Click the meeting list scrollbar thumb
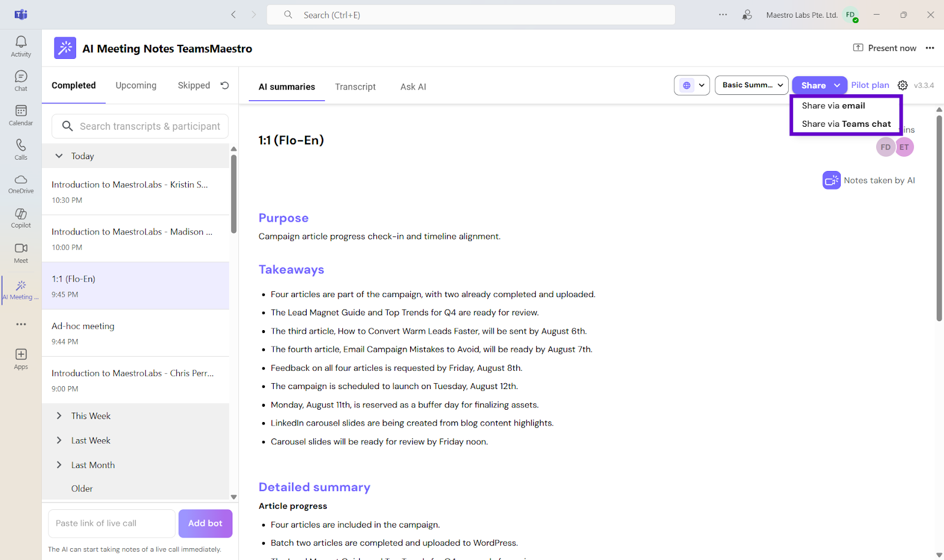Screen dimensions: 944x560 click(x=234, y=195)
